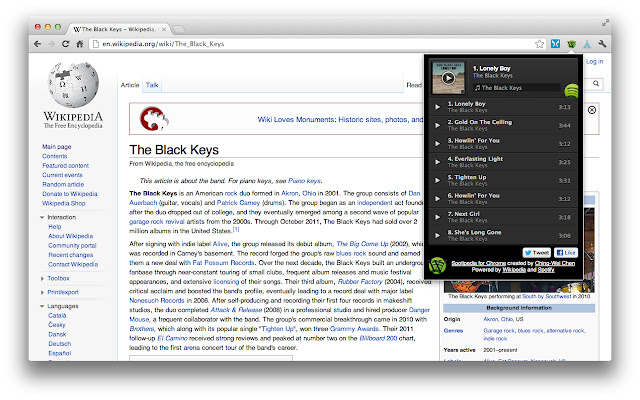Click the Random article link

pos(63,184)
